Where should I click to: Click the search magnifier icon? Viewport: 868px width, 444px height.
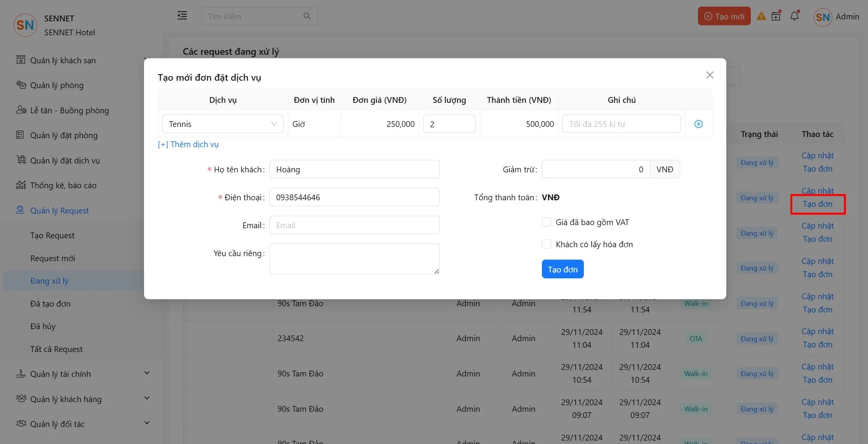[x=307, y=16]
